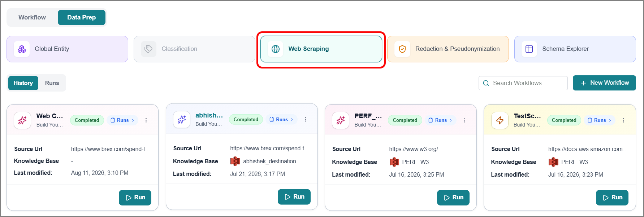This screenshot has width=644, height=217.
Task: Click the abhish... workflow title
Action: point(209,115)
